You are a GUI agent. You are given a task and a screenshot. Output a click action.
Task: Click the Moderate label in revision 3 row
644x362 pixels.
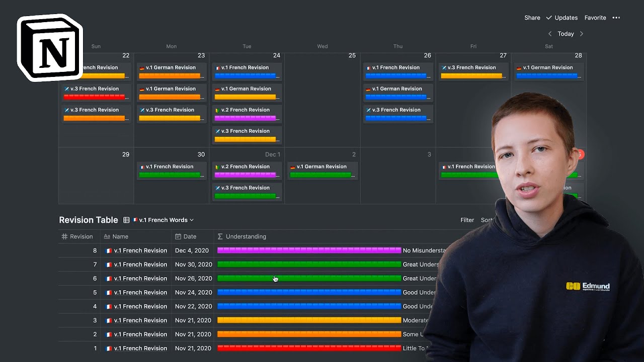coord(416,320)
